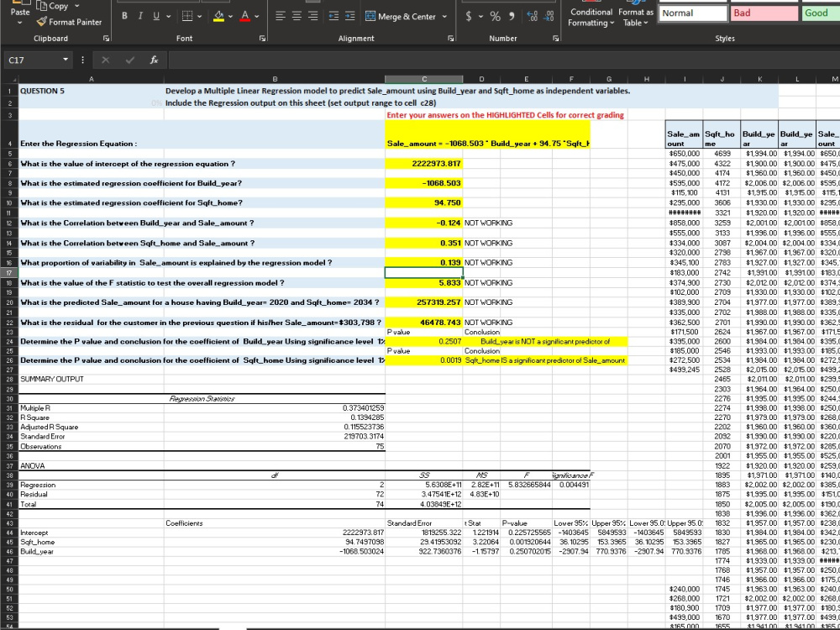
Task: Select cell C6 with intercept value
Action: tap(423, 163)
